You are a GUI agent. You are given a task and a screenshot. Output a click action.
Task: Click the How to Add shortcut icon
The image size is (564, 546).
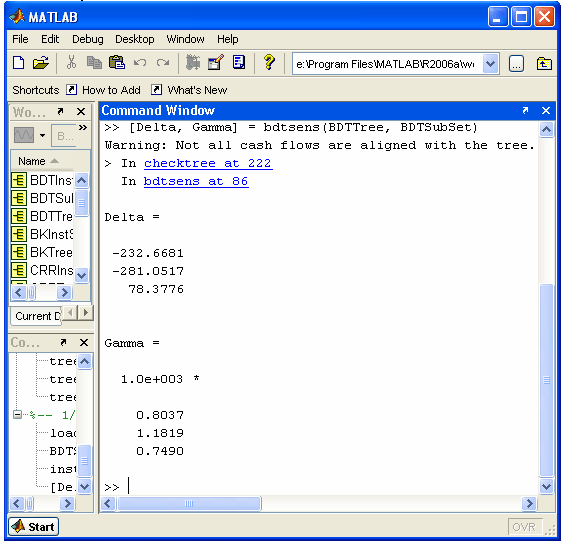[x=72, y=90]
